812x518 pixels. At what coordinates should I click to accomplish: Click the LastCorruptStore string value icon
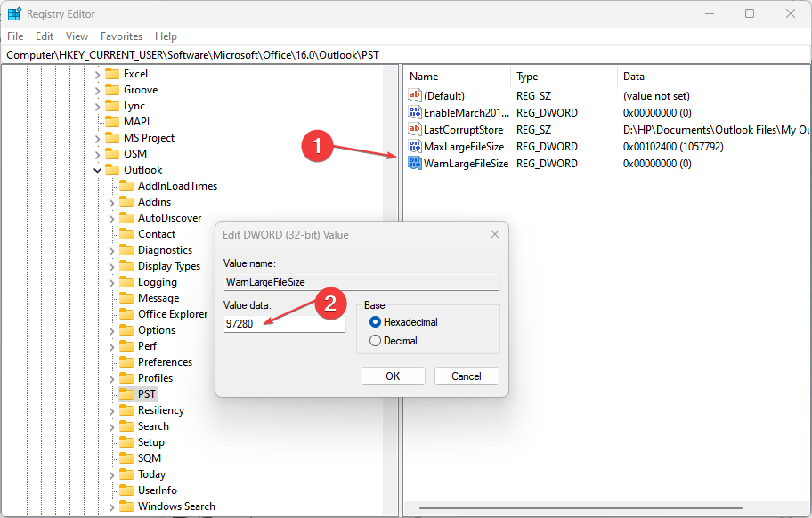(415, 130)
